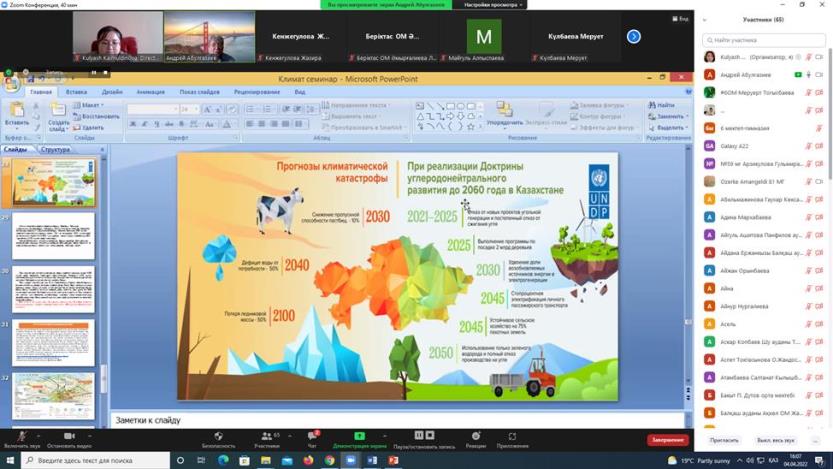Open Chrome from Windows taskbar
This screenshot has height=469, width=833.
pyautogui.click(x=329, y=461)
